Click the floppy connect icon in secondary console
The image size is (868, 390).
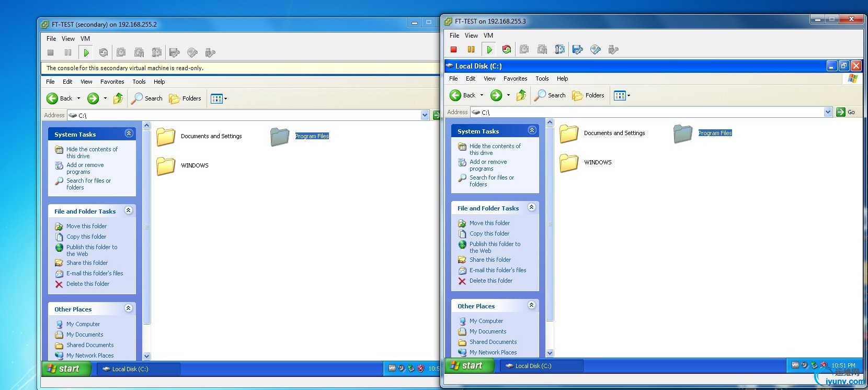point(175,52)
